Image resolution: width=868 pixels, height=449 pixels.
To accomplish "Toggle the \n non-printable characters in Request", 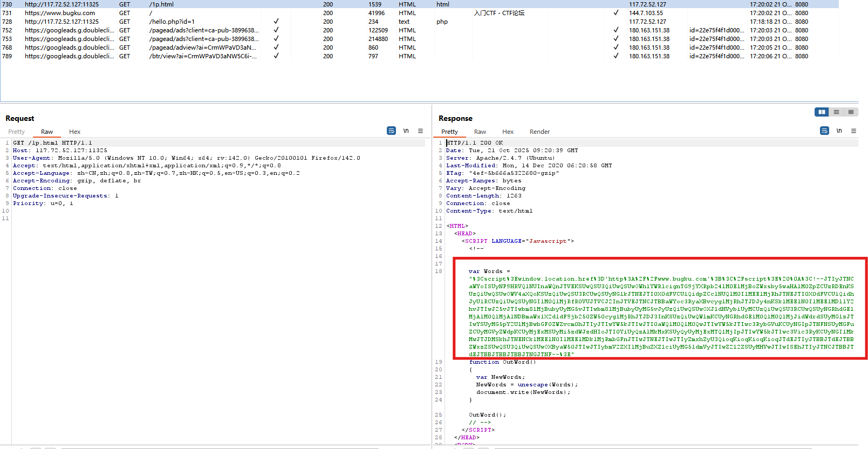I will point(406,131).
